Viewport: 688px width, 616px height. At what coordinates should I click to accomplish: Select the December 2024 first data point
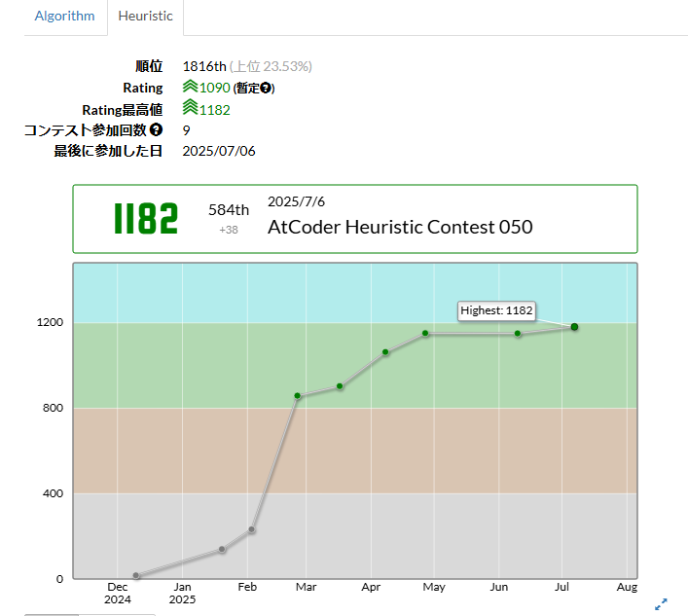pos(136,576)
